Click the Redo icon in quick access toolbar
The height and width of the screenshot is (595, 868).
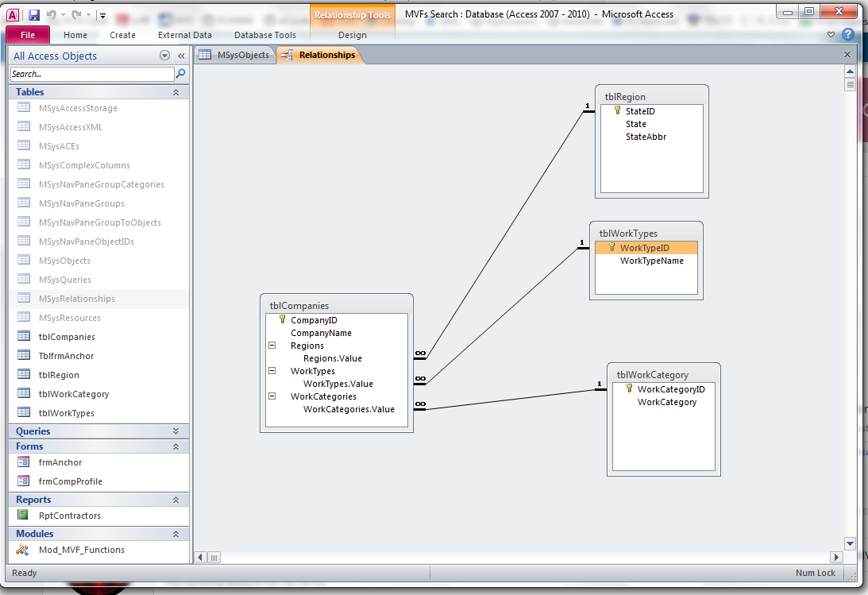point(76,15)
